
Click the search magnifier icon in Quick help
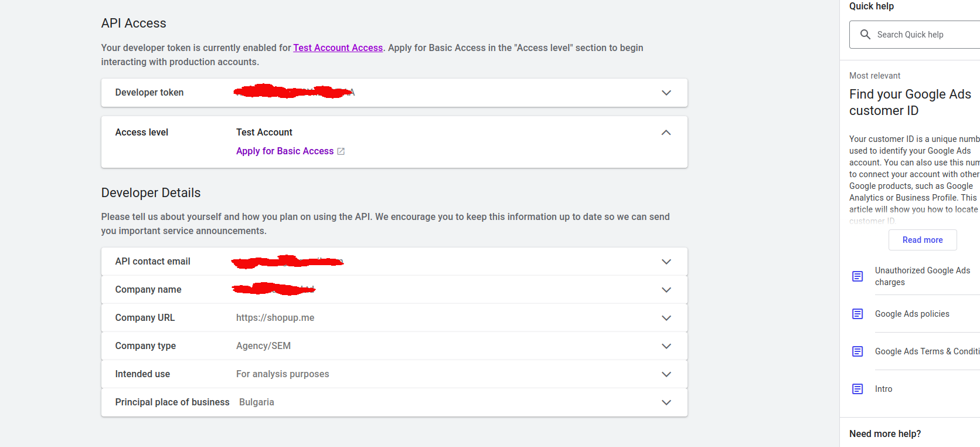tap(865, 35)
